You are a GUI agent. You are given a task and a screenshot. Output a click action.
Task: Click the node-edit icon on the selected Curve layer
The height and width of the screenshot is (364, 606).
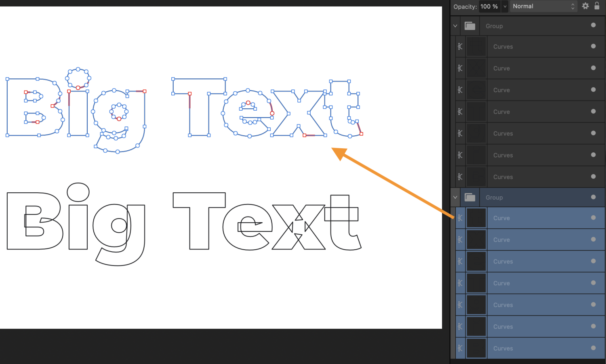[x=460, y=218]
